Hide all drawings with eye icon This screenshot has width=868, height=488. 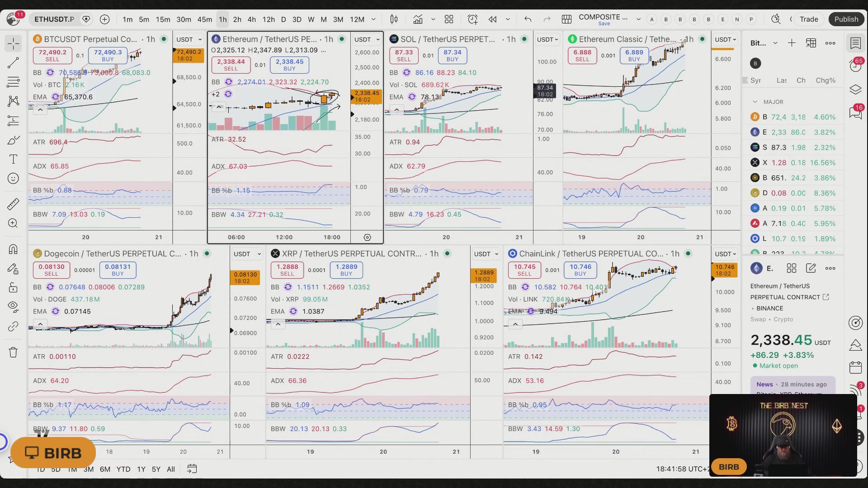click(x=13, y=307)
